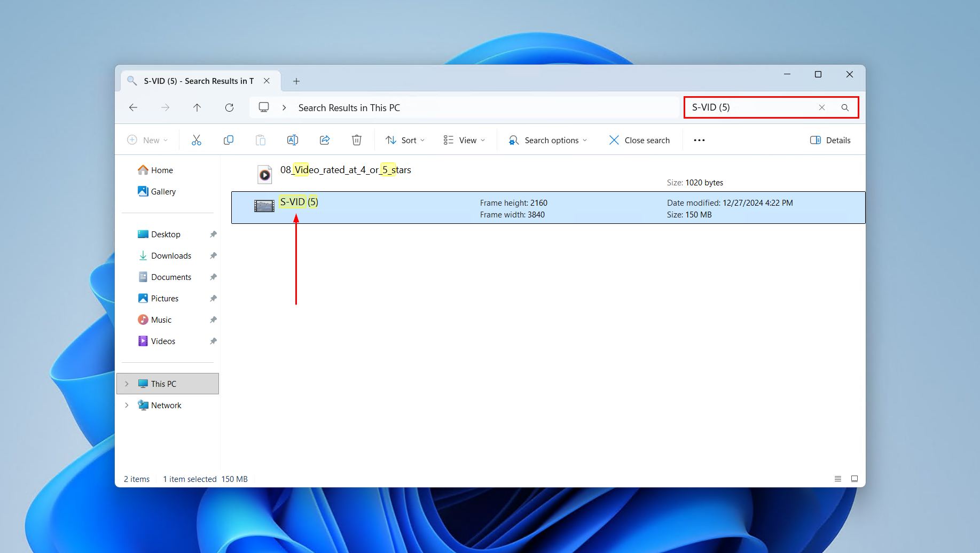980x553 pixels.
Task: Unpin Desktop using its pin icon
Action: click(213, 234)
